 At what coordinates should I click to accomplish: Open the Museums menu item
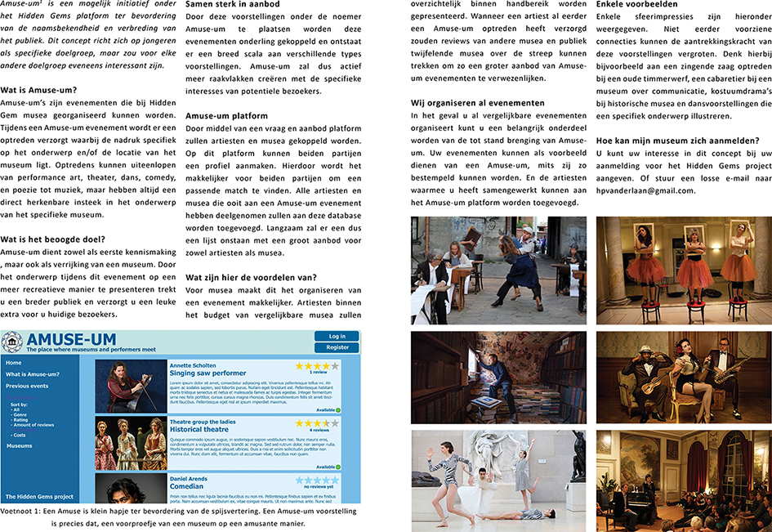(20, 446)
